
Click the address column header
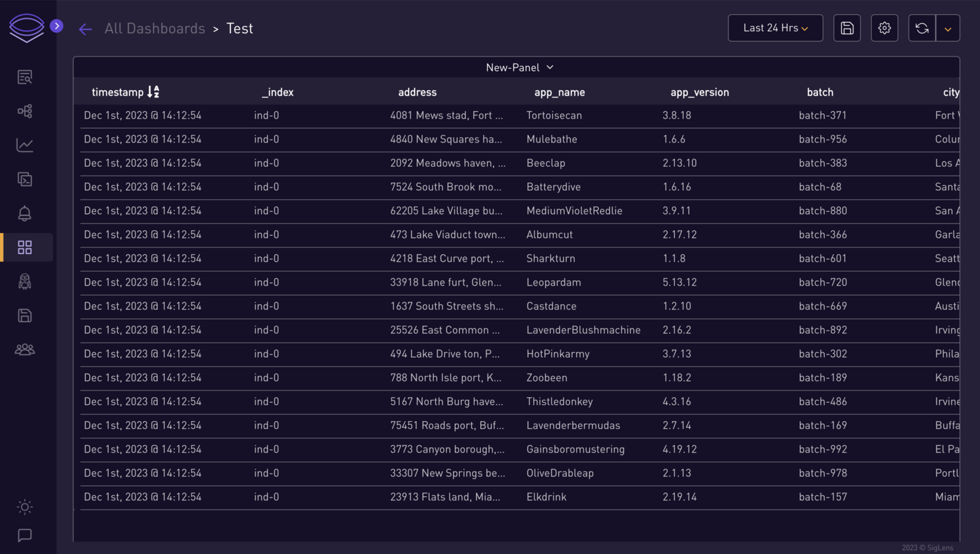pyautogui.click(x=417, y=92)
